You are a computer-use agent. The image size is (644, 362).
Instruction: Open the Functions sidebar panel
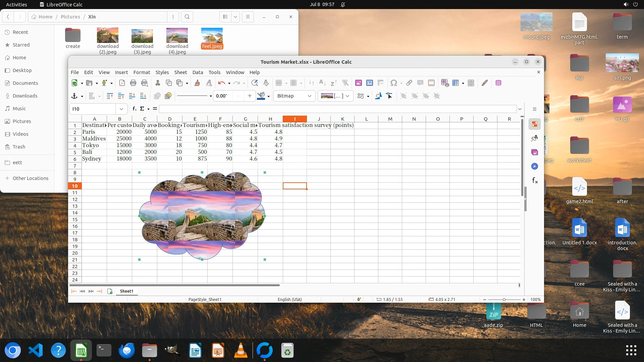coord(535,181)
